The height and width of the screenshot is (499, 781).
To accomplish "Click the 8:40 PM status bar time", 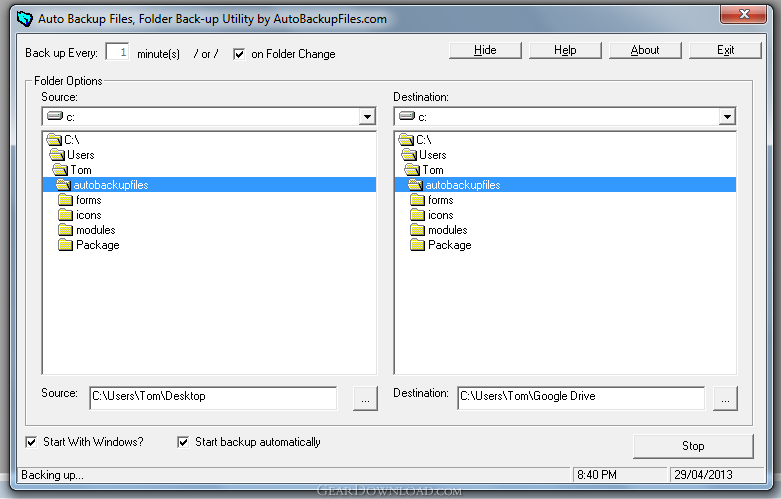I will (597, 475).
